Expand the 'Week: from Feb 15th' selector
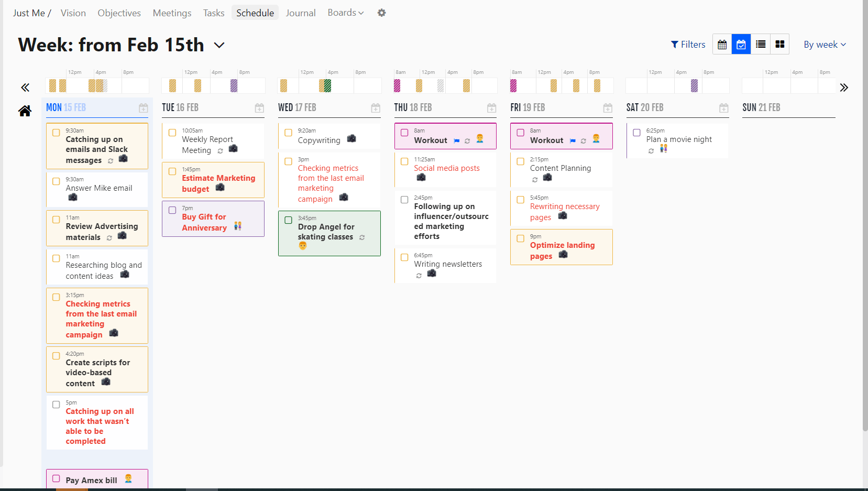The image size is (868, 491). tap(219, 45)
